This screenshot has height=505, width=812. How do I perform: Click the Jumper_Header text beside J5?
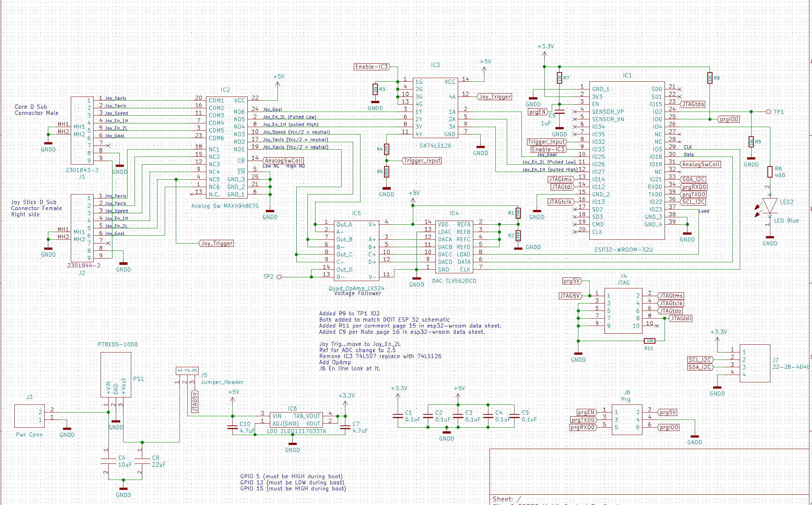tap(222, 382)
